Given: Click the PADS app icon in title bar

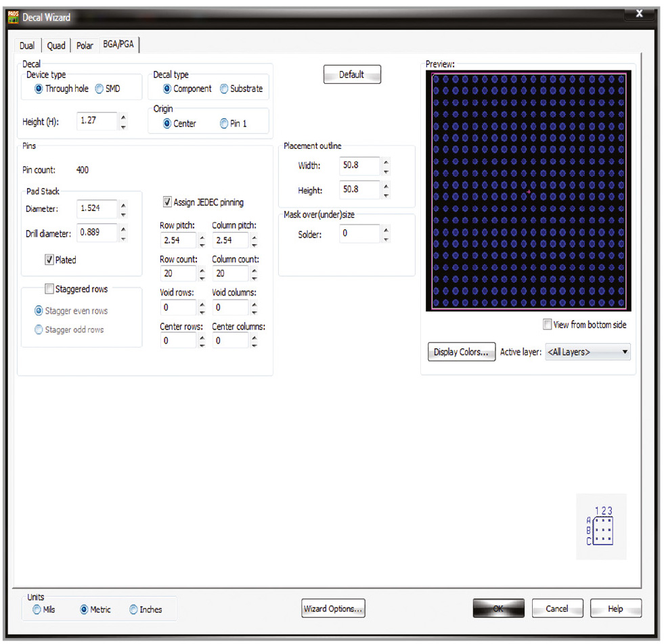Looking at the screenshot, I should [x=13, y=17].
